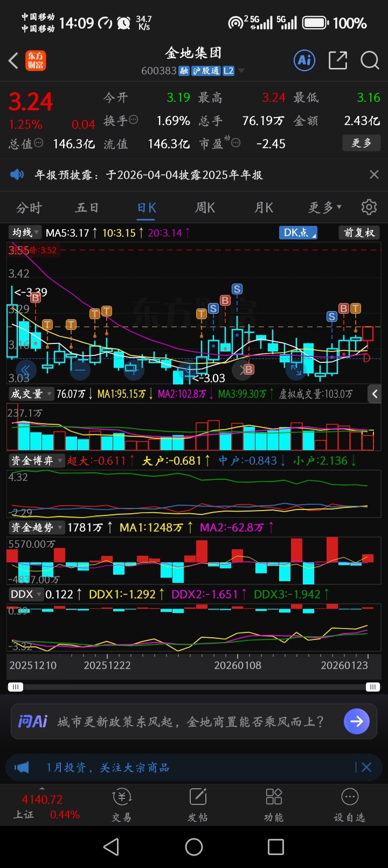This screenshot has width=388, height=868.
Task: Expand chart to full screen
Action: pos(296,370)
